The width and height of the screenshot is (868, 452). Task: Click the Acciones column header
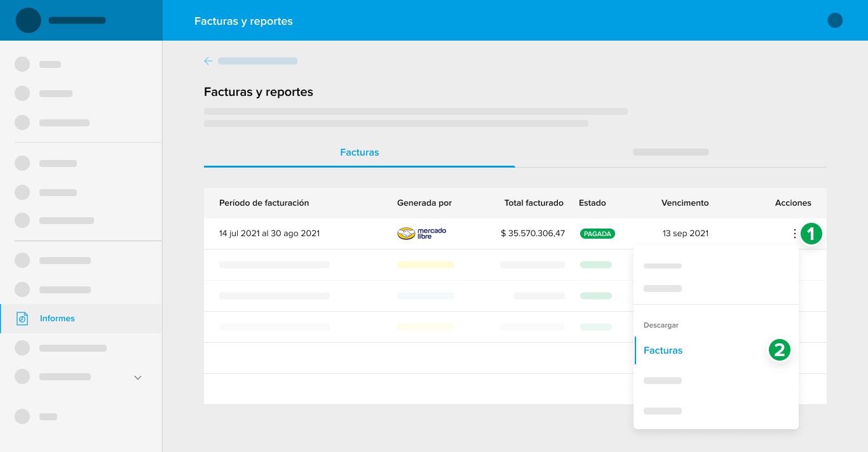click(793, 203)
